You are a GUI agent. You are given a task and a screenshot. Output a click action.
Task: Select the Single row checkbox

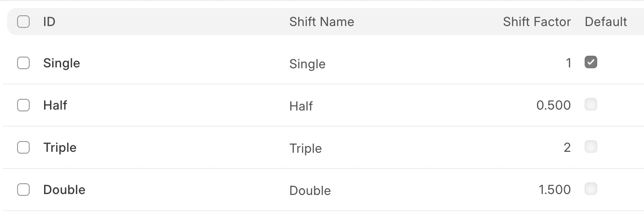(x=23, y=63)
